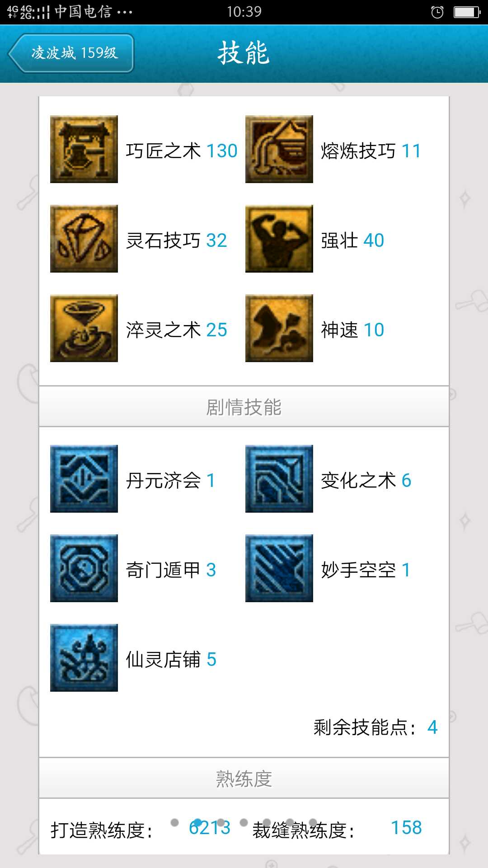Click the 剧情技能 section header
Image resolution: width=488 pixels, height=868 pixels.
[x=244, y=407]
